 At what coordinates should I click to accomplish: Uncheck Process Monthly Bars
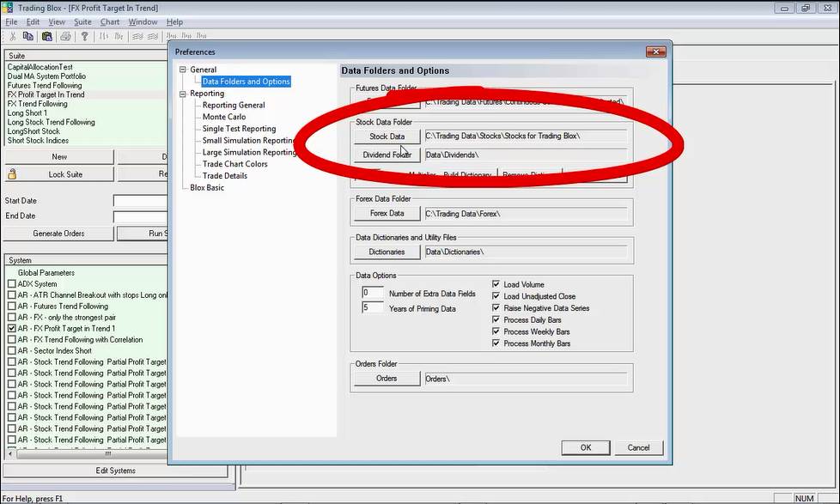click(x=496, y=343)
